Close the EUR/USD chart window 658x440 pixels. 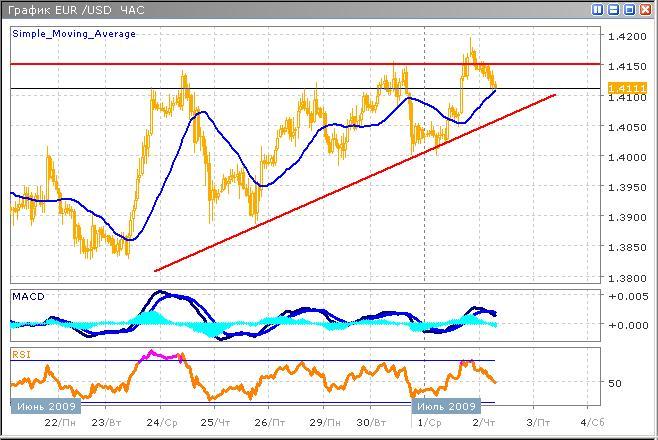pos(646,10)
